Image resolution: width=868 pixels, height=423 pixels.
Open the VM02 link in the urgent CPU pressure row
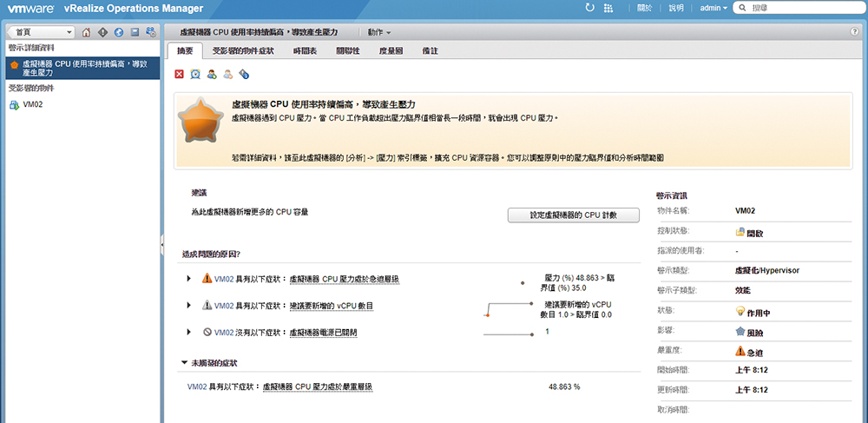(224, 279)
